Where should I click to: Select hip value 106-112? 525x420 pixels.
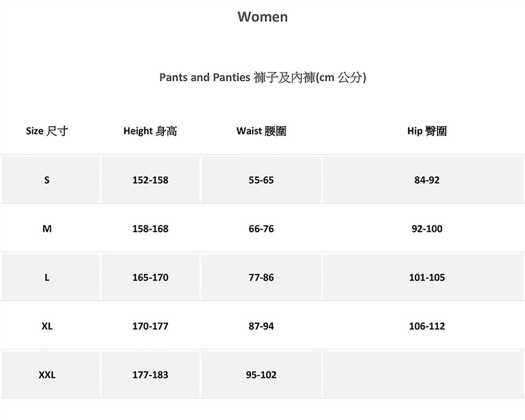(x=427, y=326)
